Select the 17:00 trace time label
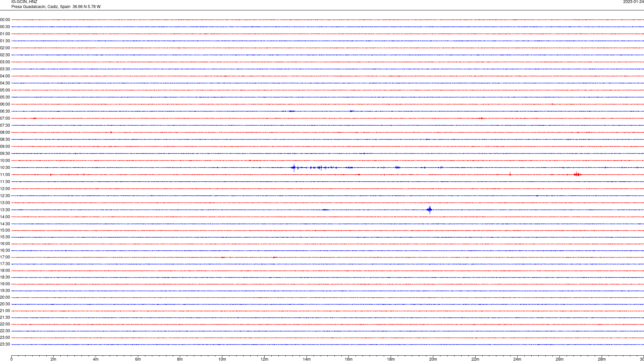Viewport: 644px width, 362px height. click(5, 257)
